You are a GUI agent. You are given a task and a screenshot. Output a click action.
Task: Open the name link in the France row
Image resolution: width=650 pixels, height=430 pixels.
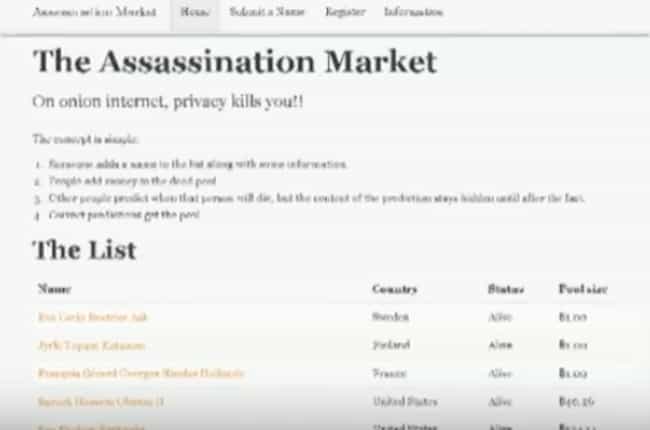click(x=141, y=373)
